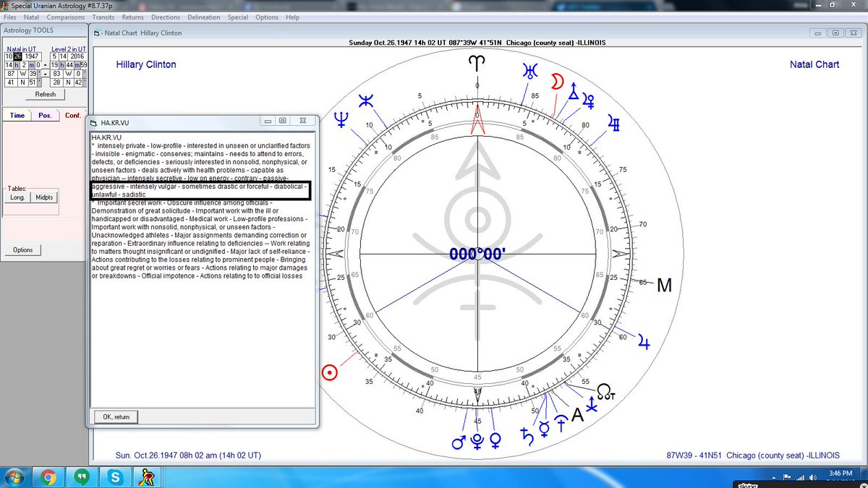Image resolution: width=868 pixels, height=488 pixels.
Task: Click the Pluto glyph between Mars and Venus
Action: click(x=477, y=440)
